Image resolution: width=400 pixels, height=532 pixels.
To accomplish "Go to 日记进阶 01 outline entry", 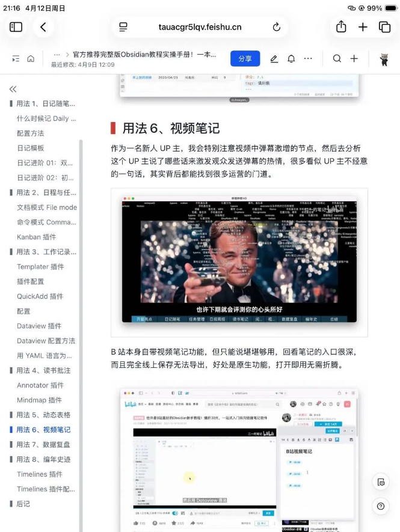I will (45, 163).
